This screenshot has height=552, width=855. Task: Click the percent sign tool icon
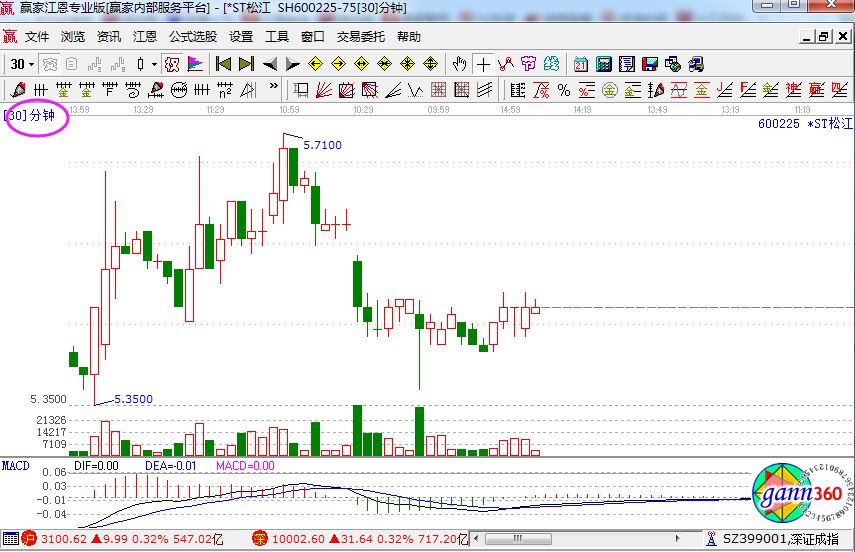(564, 90)
